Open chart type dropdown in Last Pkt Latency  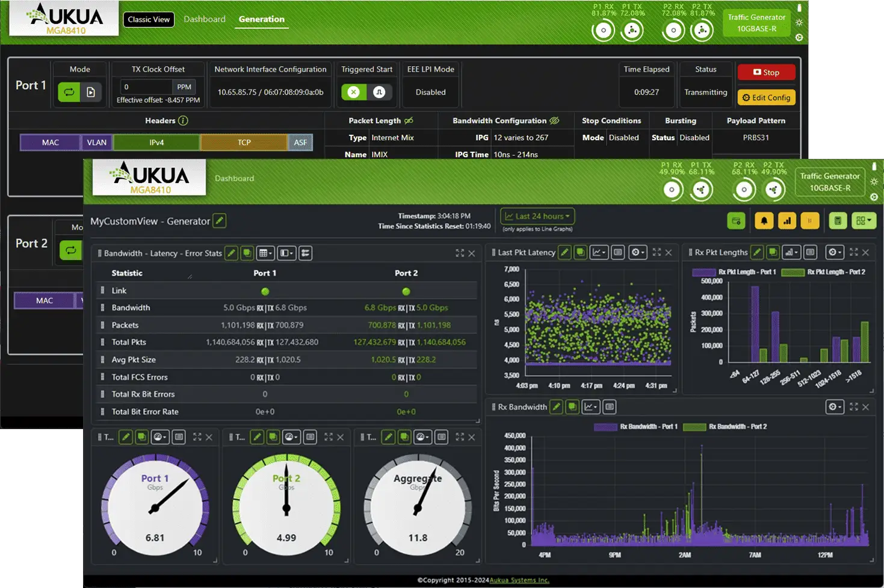(599, 252)
